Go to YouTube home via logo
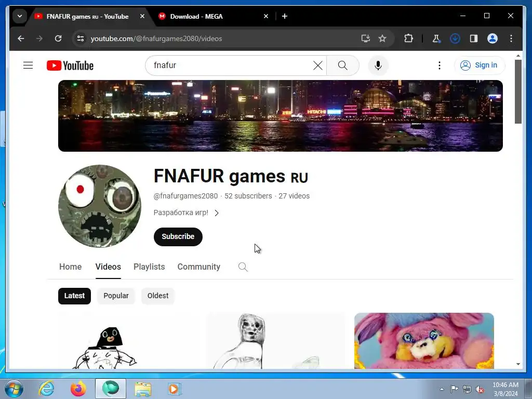This screenshot has height=399, width=532. tap(70, 65)
